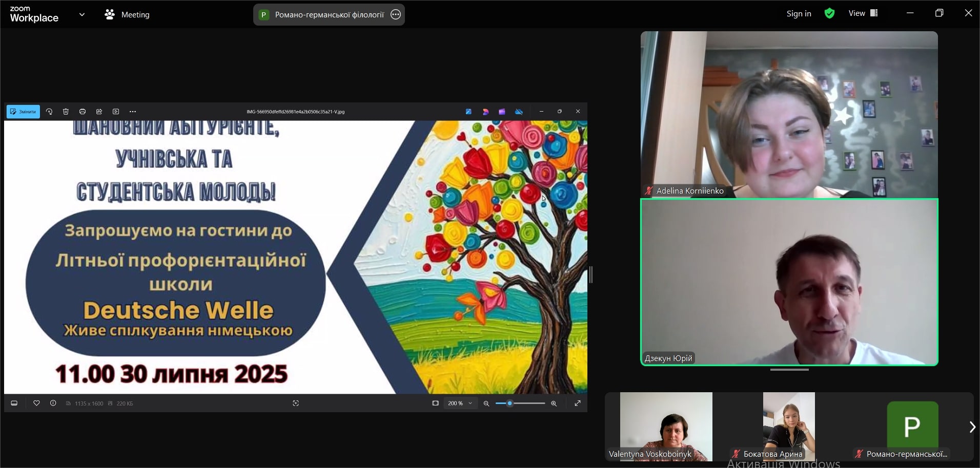980x468 pixels.
Task: Click the resize handle under Дзекун Юрій's video
Action: point(789,370)
